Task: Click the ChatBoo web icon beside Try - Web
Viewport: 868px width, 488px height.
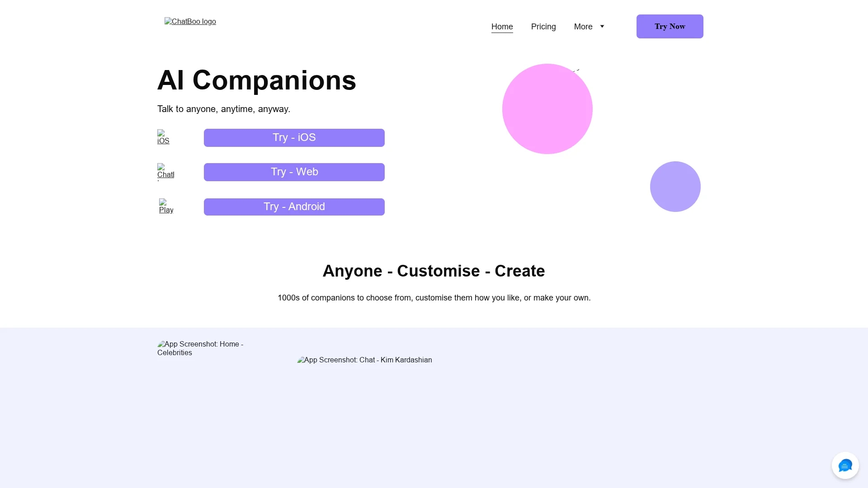Action: click(x=165, y=172)
